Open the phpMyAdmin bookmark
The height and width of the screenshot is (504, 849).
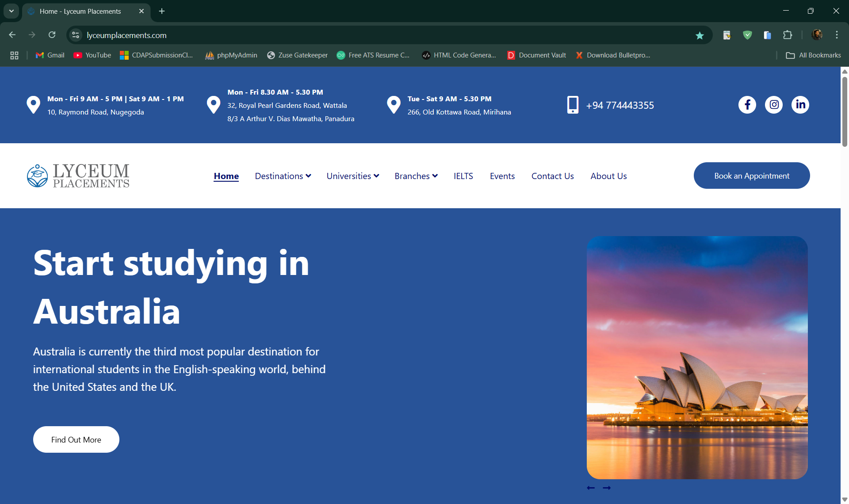(231, 55)
